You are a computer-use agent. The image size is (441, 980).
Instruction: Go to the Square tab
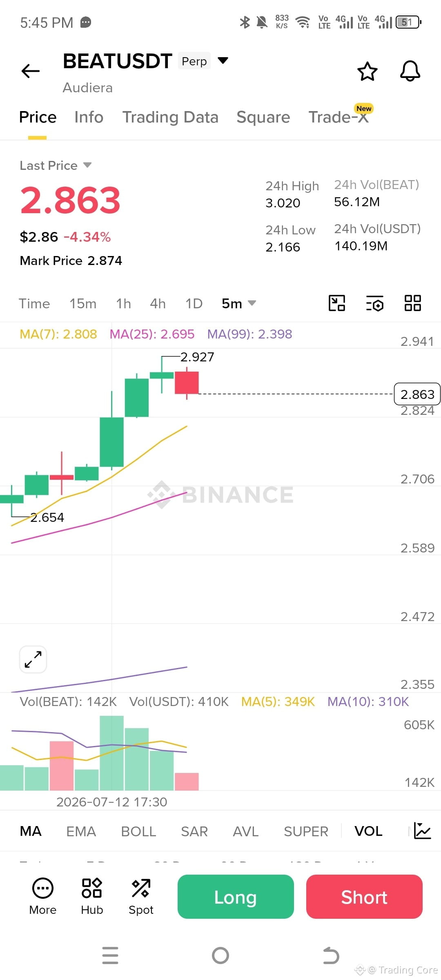(263, 117)
